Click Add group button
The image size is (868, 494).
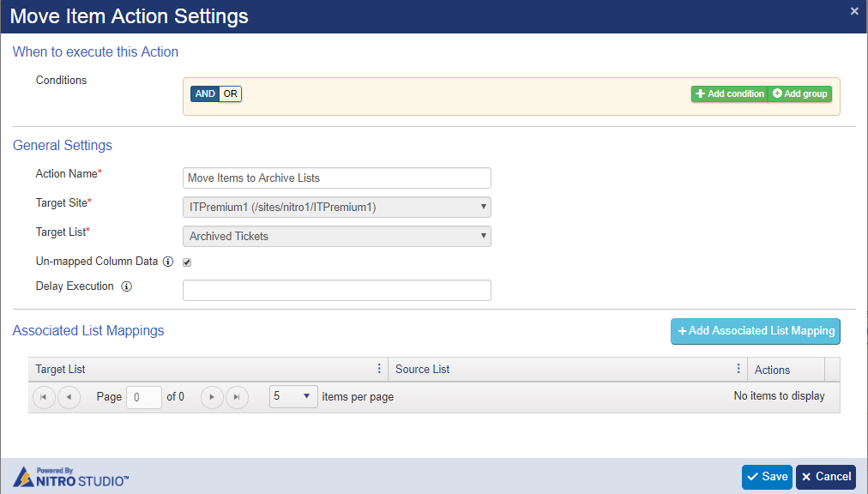799,93
